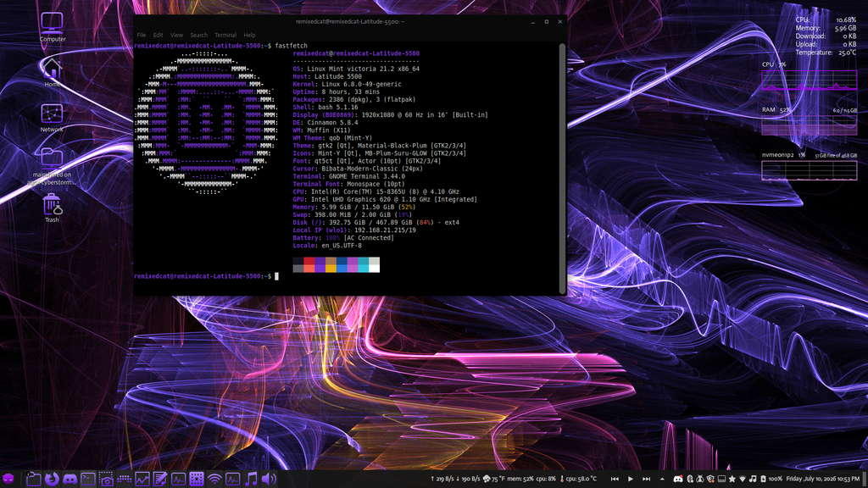Click the network speed applet in the panel

click(455, 479)
